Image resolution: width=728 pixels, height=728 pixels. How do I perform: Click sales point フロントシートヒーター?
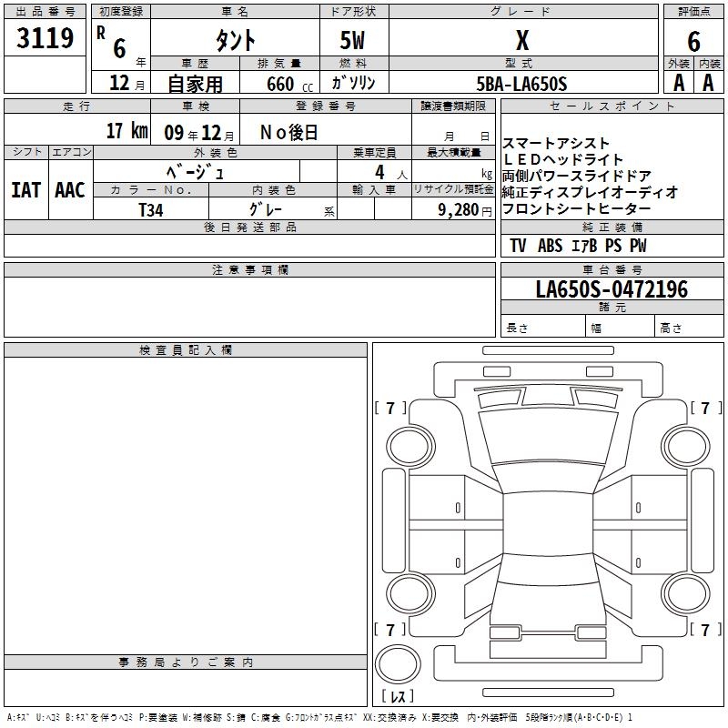[577, 208]
